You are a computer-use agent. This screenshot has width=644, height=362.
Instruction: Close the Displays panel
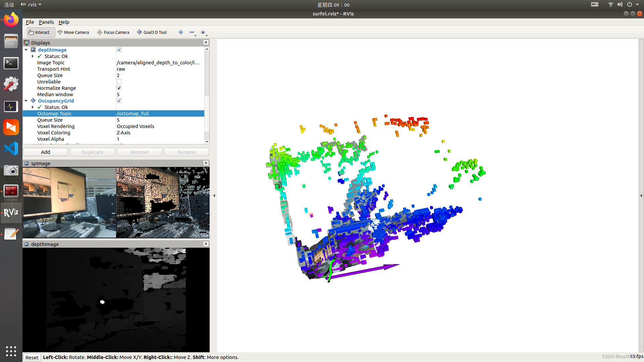[206, 43]
